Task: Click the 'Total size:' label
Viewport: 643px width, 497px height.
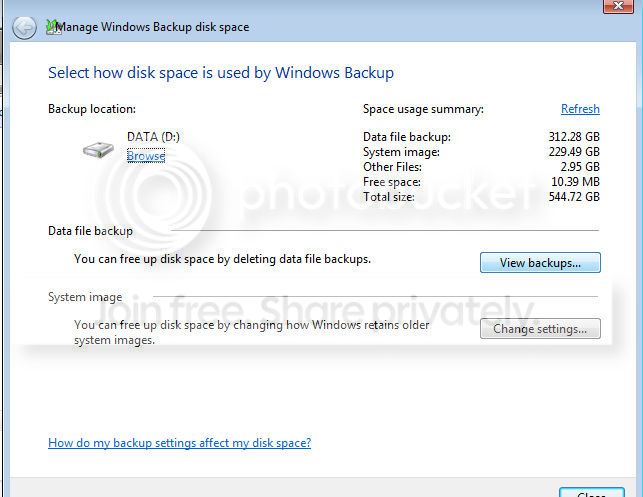Action: [x=389, y=197]
